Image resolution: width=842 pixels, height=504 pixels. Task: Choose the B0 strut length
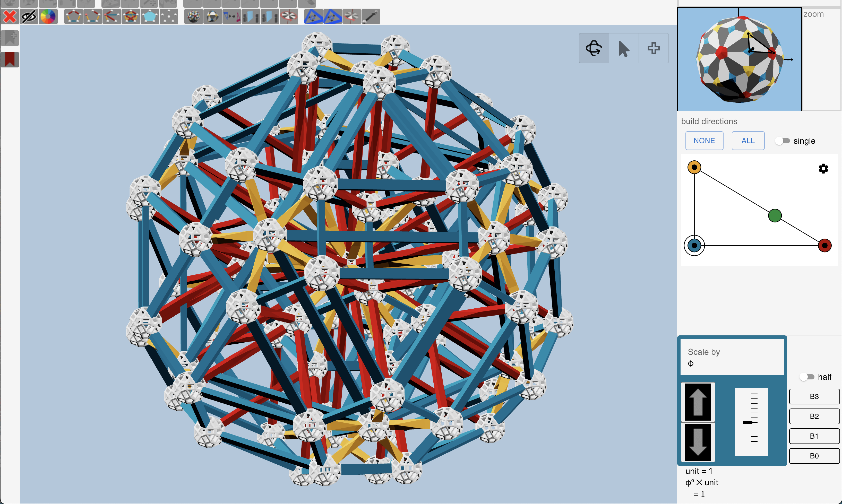pos(814,456)
